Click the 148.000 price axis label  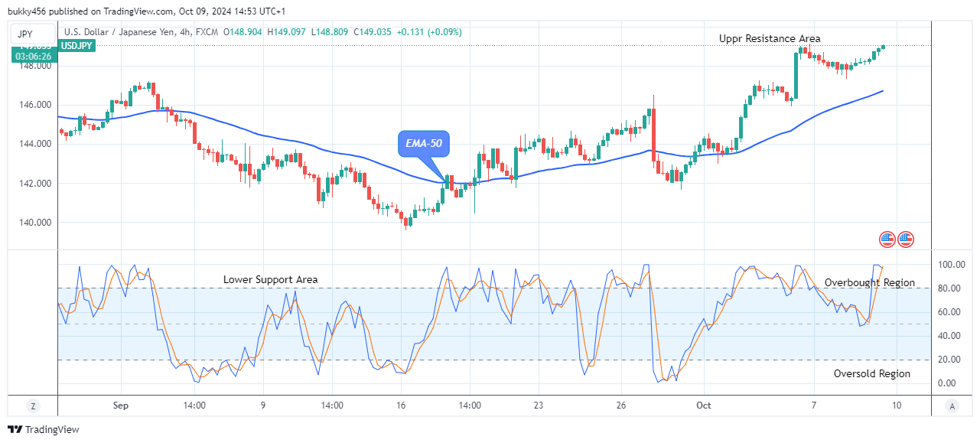tap(35, 66)
